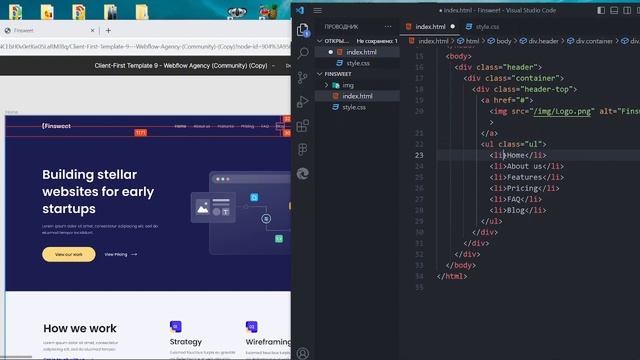Open the Run and Debug view

(x=302, y=101)
